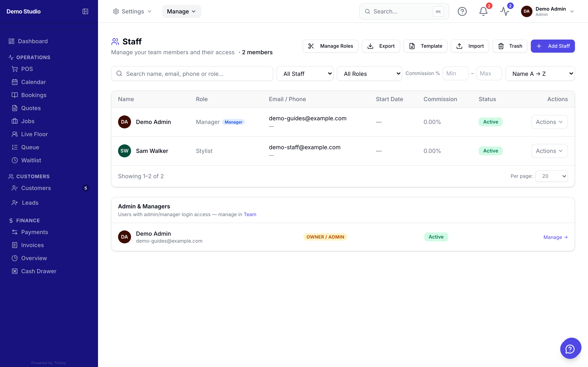Screen dimensions: 588x367
Task: Click the Add Staff button
Action: (x=552, y=46)
